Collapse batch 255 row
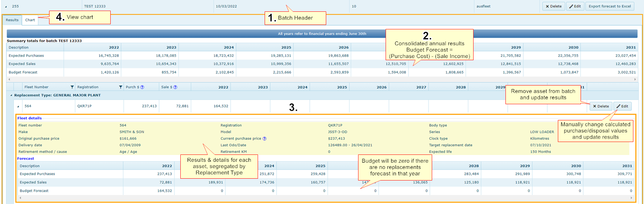644x204 pixels. pos(6,7)
